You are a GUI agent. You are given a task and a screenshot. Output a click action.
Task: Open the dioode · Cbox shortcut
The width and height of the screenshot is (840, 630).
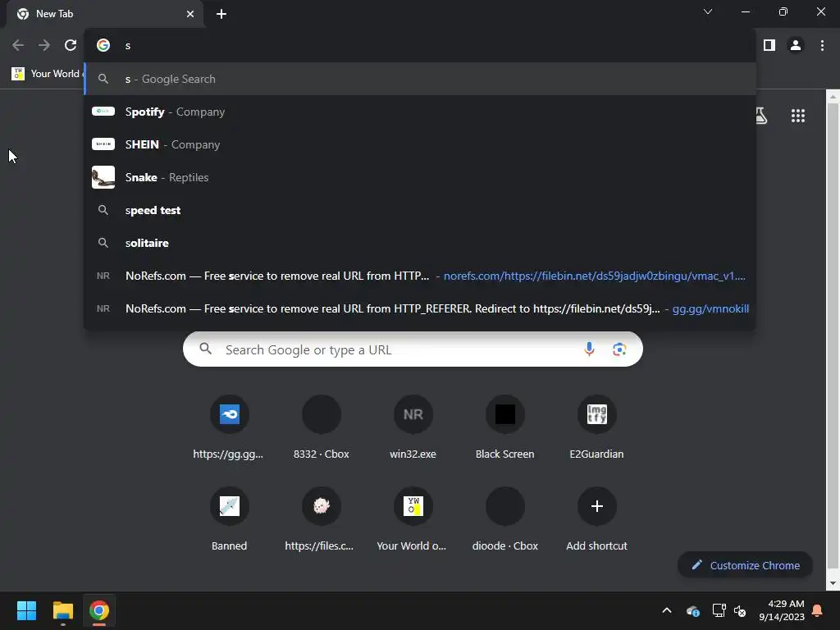(x=504, y=519)
